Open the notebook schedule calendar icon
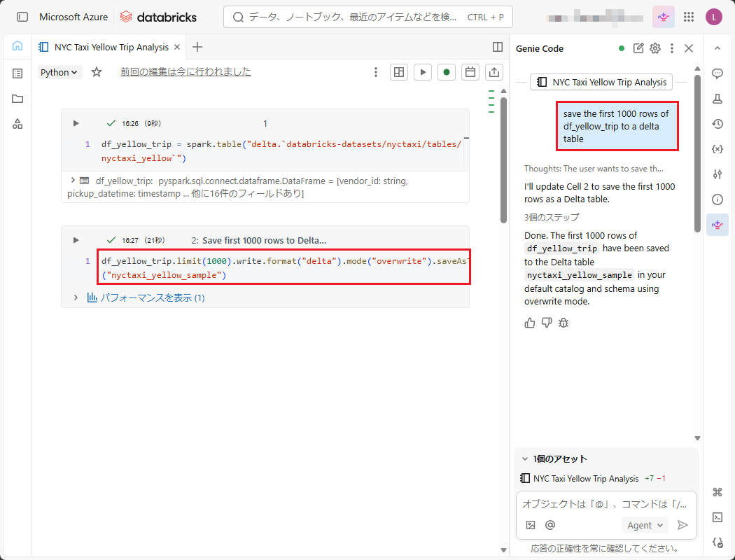 470,72
